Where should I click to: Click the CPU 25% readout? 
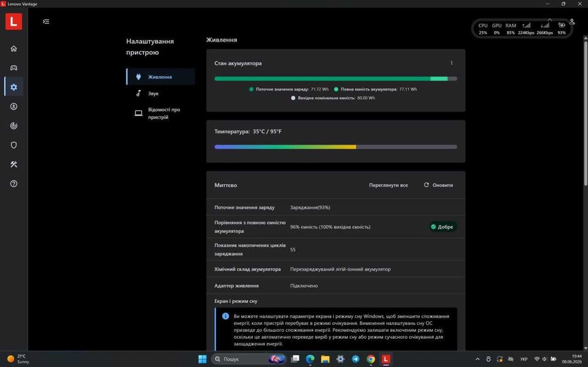[483, 29]
